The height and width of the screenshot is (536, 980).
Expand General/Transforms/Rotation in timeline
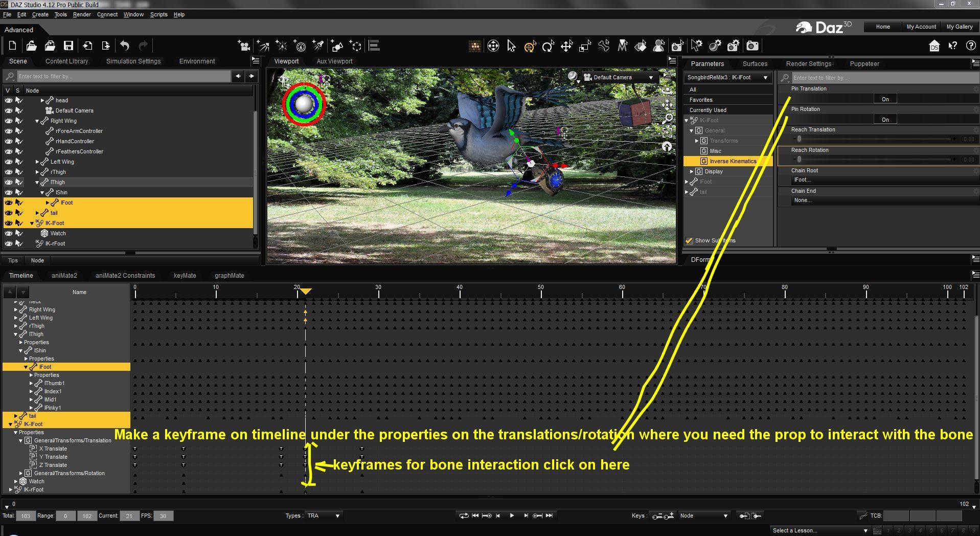(x=21, y=473)
